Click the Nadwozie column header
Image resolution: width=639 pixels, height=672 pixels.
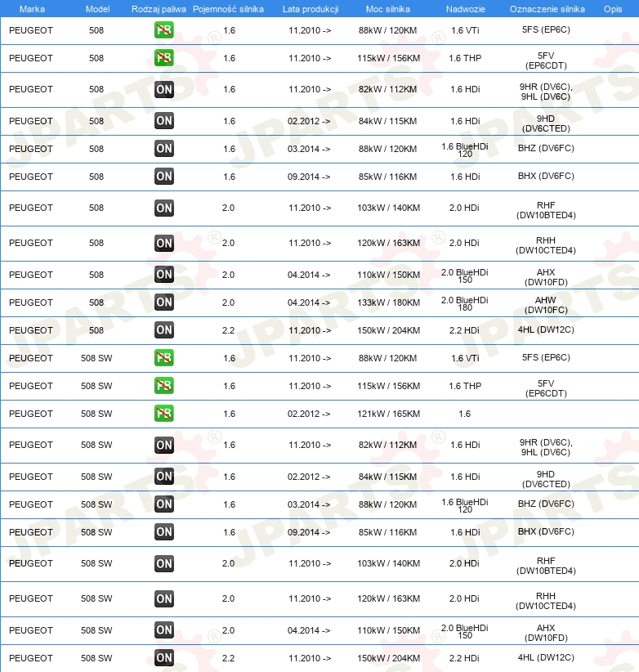(x=466, y=9)
